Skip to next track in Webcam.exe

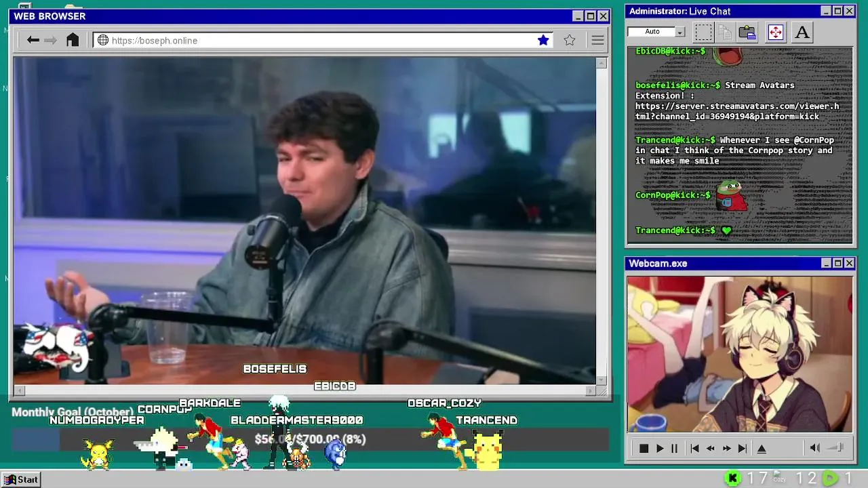click(743, 448)
